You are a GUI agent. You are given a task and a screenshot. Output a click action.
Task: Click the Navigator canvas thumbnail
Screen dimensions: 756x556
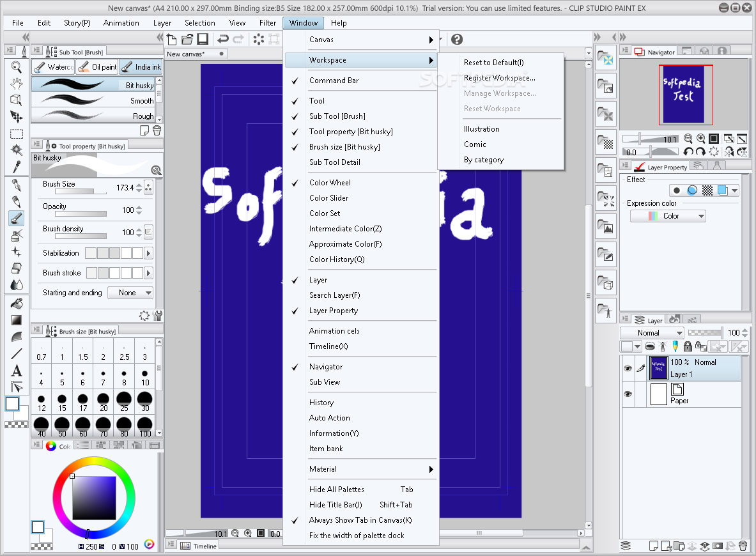click(x=684, y=95)
